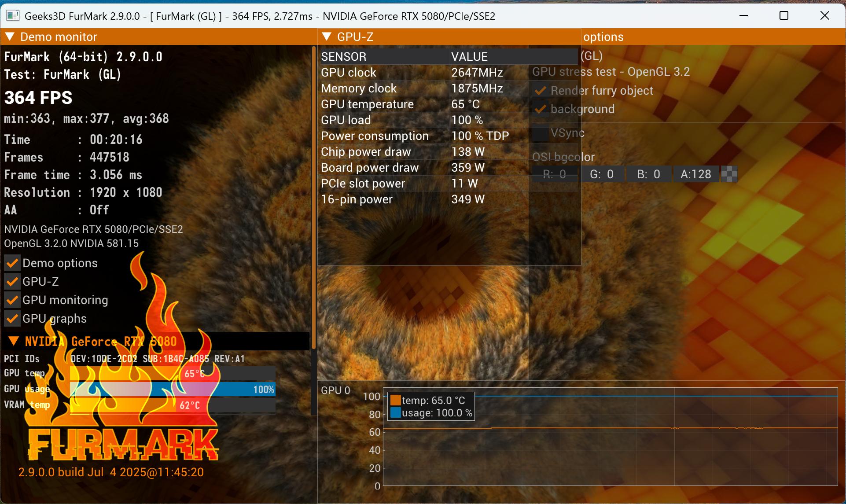Collapse the NVIDIA GeForce RTX 5080 section
This screenshot has height=504, width=846.
[14, 341]
